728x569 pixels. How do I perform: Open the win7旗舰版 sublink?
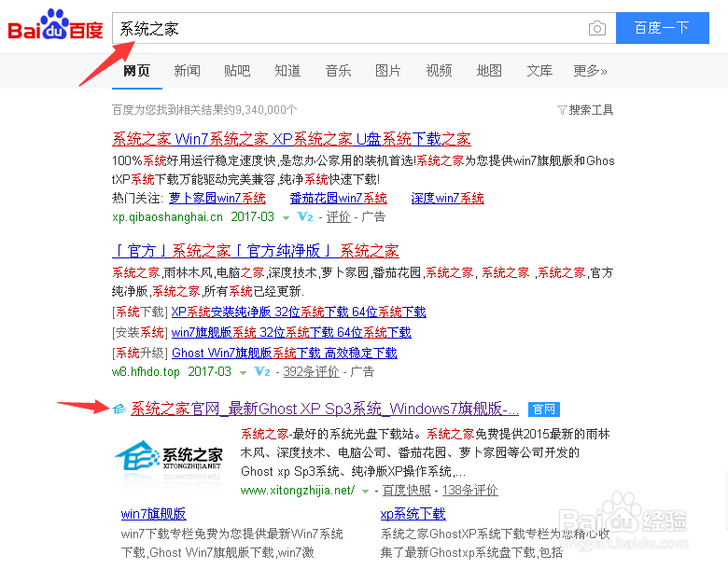154,514
